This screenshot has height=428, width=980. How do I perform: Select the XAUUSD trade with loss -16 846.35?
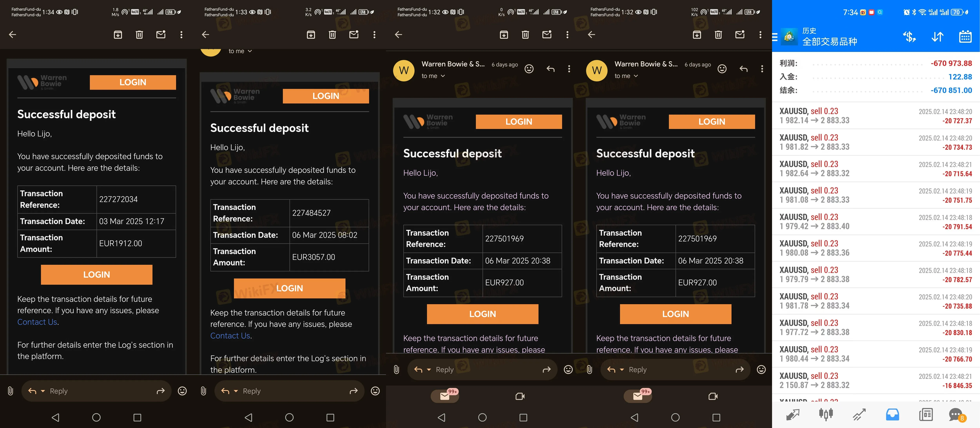[876, 380]
